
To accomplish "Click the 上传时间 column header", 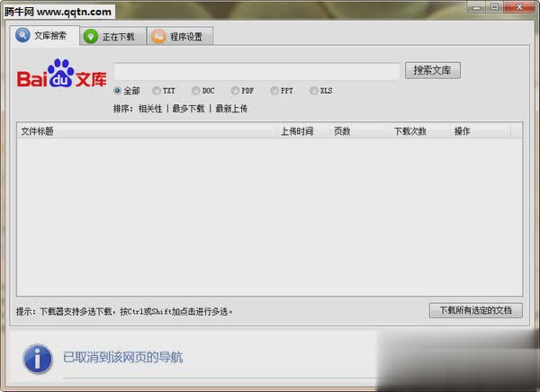I will (x=297, y=131).
